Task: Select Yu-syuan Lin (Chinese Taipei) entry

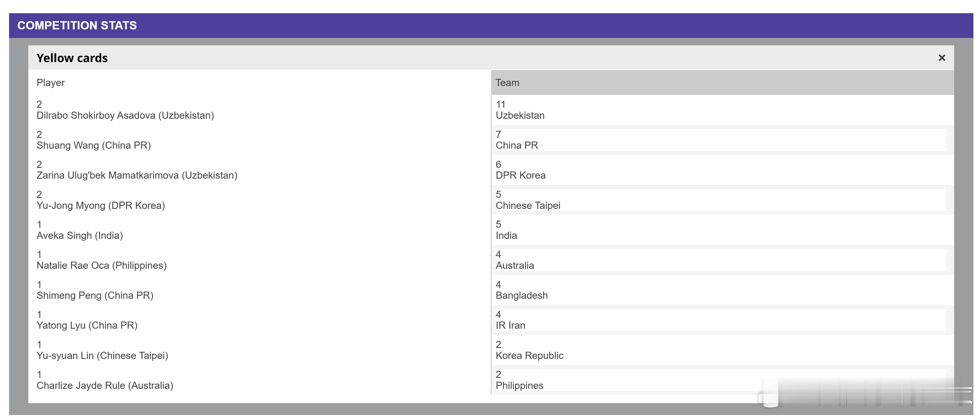Action: (x=102, y=355)
